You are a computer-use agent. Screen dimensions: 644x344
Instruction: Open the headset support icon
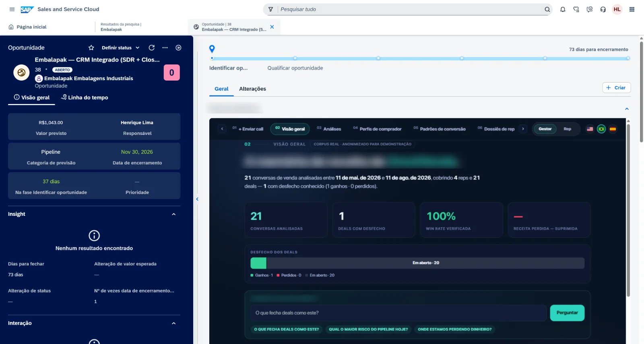click(x=603, y=9)
